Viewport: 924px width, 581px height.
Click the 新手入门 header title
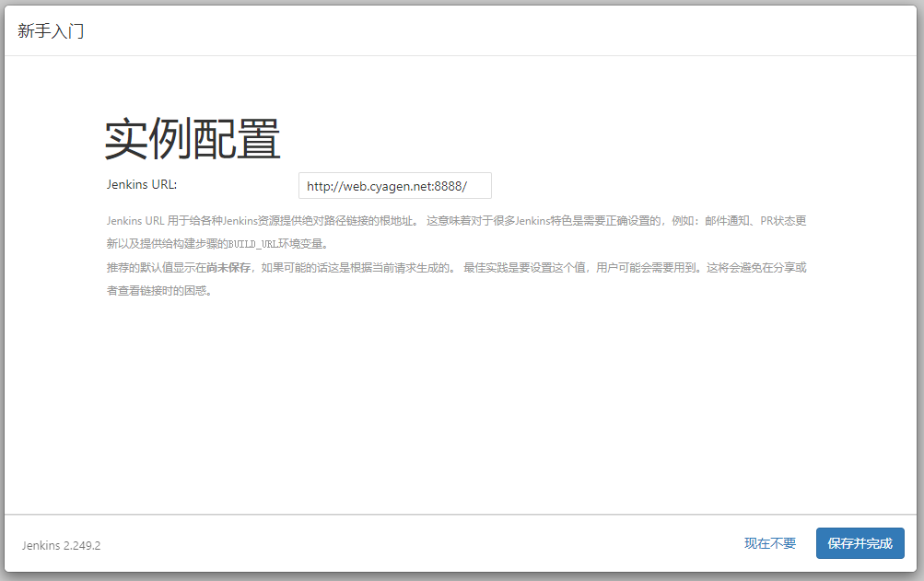[x=51, y=30]
